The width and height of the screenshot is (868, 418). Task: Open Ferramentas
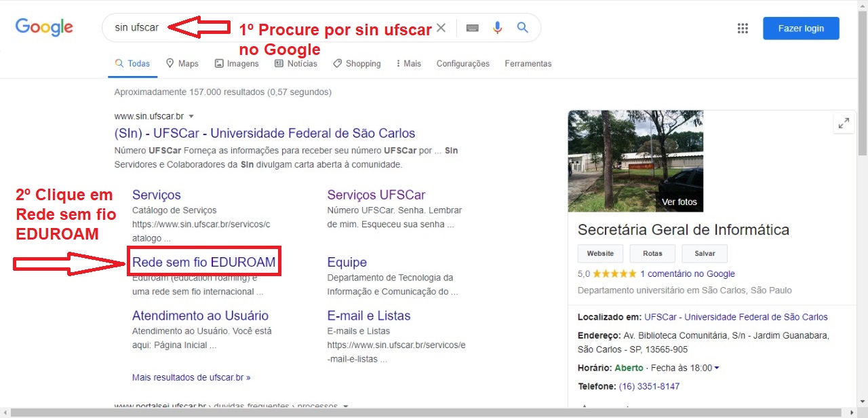click(528, 64)
